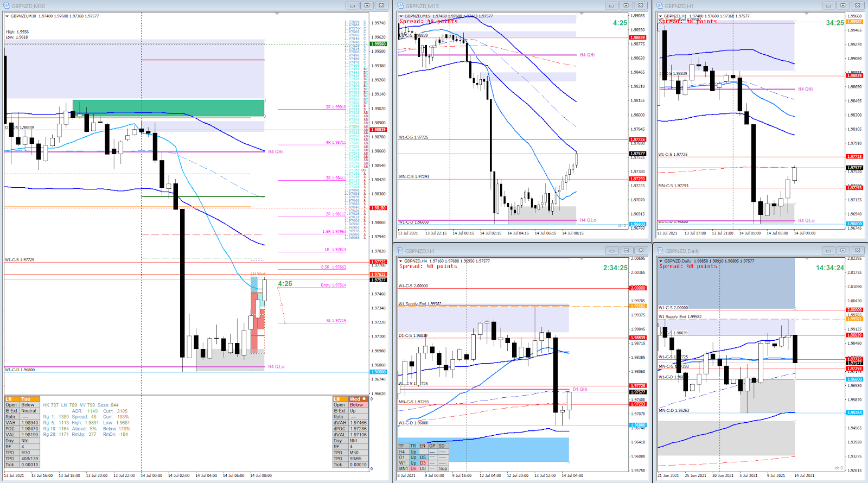Image resolution: width=868 pixels, height=483 pixels.
Task: Click the H4 QHi label in M30 chart
Action: click(276, 152)
